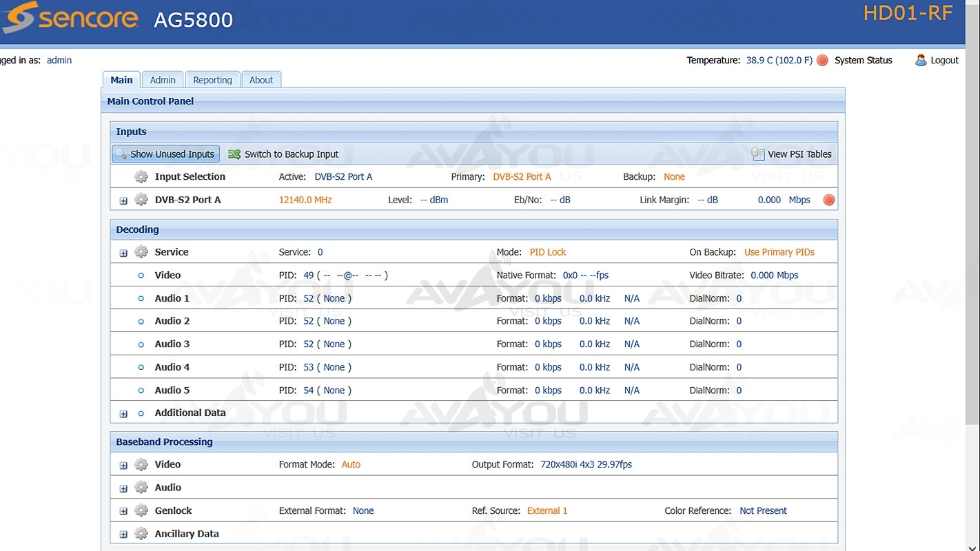This screenshot has width=980, height=551.
Task: Go to the About tab
Action: tap(261, 80)
